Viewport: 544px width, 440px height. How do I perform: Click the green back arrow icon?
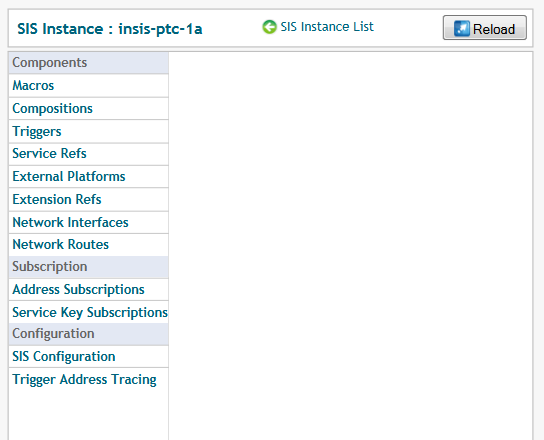coord(269,27)
